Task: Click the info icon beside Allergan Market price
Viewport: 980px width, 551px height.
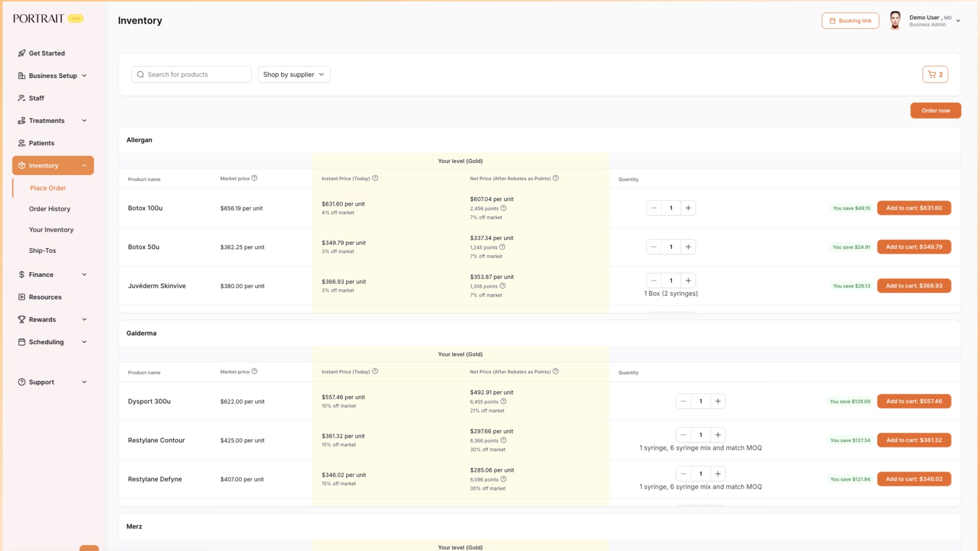Action: (254, 178)
